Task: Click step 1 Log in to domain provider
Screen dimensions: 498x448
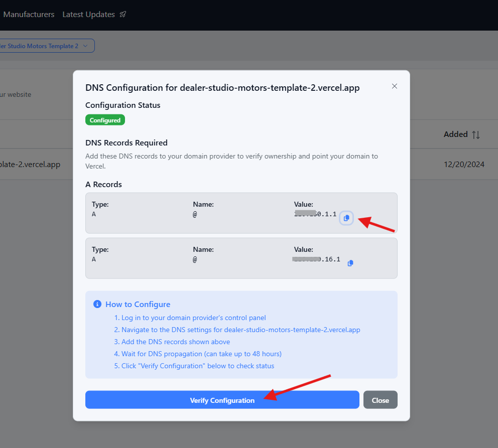Action: pyautogui.click(x=190, y=318)
